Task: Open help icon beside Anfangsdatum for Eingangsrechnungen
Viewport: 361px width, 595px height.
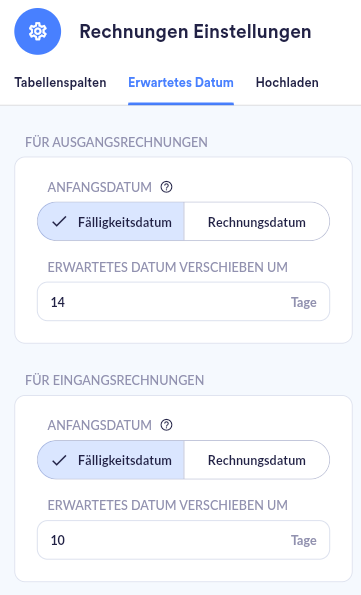Action: (166, 425)
